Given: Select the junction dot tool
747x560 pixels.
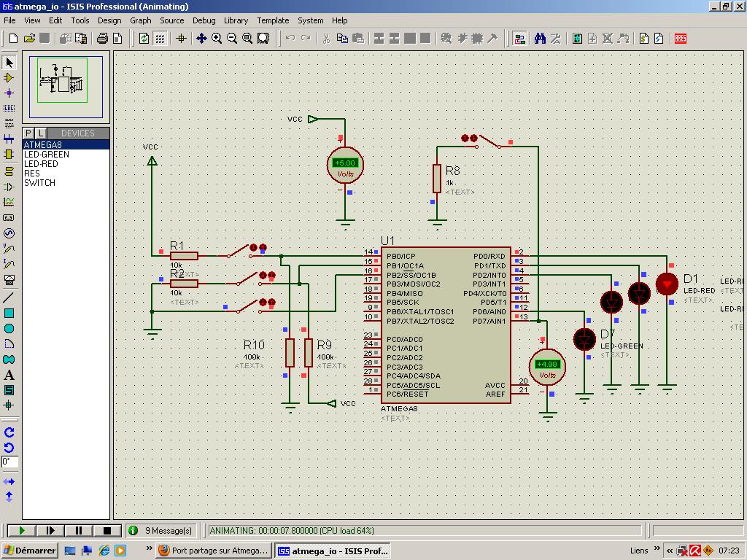Looking at the screenshot, I should tap(9, 93).
